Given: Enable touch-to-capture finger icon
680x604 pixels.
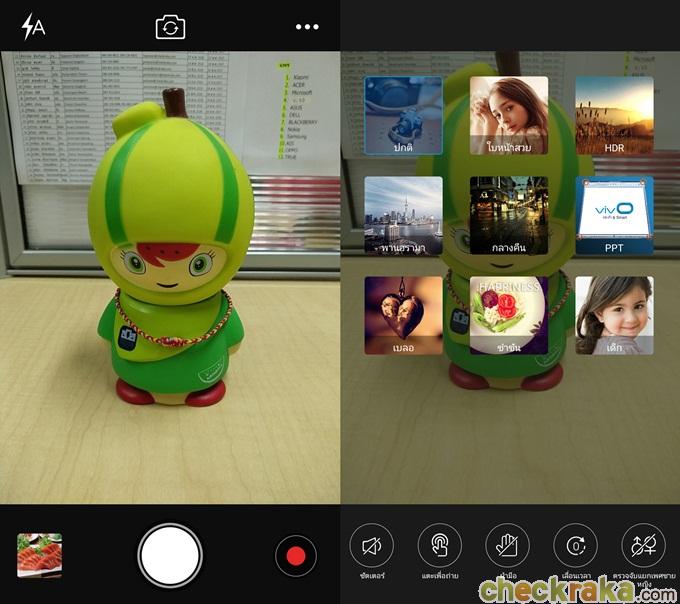Looking at the screenshot, I should coord(440,546).
